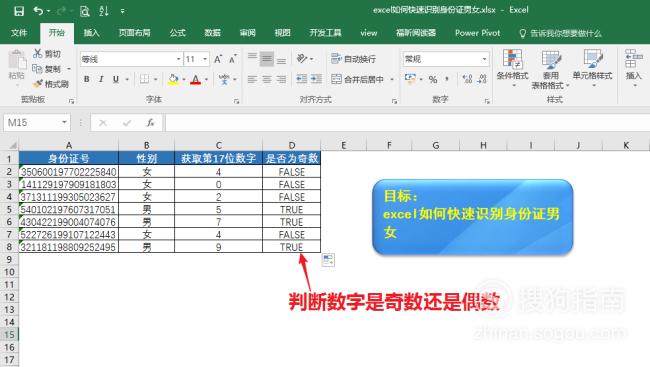The width and height of the screenshot is (650, 367).
Task: Undo the last action
Action: click(x=38, y=11)
